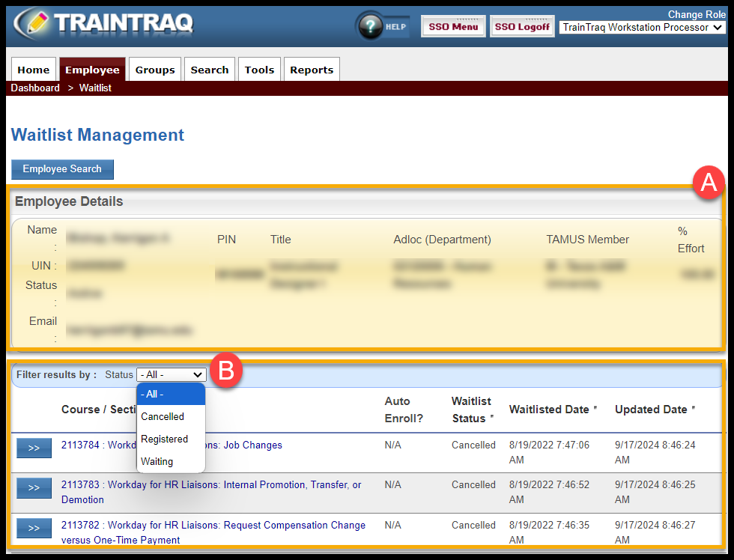
Task: Choose Registered in status filter list
Action: click(164, 439)
